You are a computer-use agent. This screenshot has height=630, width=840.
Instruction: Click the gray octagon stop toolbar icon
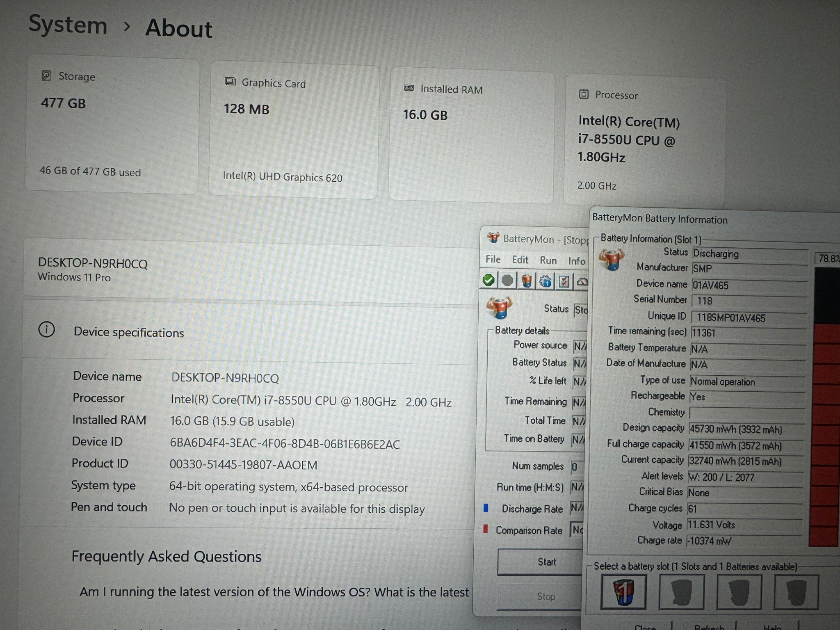tap(507, 281)
